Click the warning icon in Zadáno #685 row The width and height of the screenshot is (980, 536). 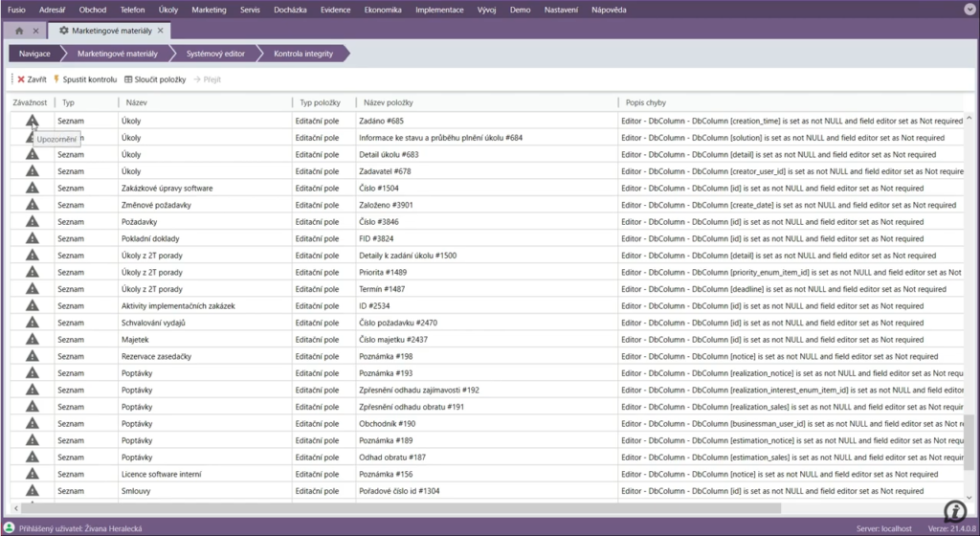tap(32, 121)
